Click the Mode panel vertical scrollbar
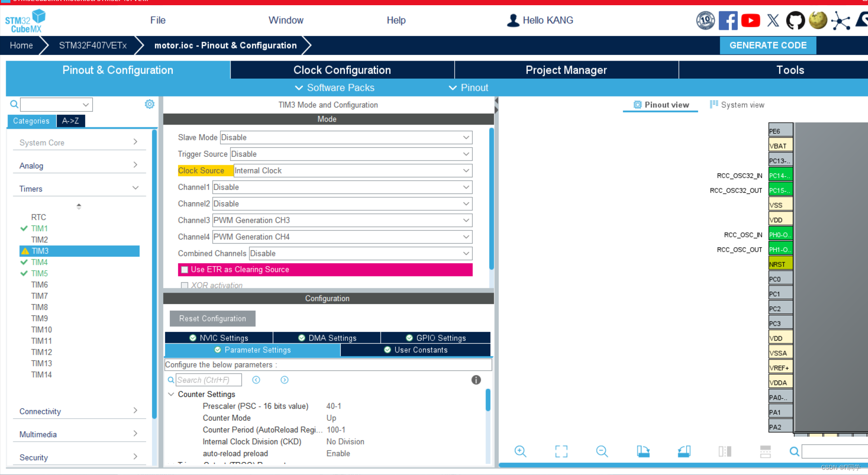868x475 pixels. click(x=491, y=199)
